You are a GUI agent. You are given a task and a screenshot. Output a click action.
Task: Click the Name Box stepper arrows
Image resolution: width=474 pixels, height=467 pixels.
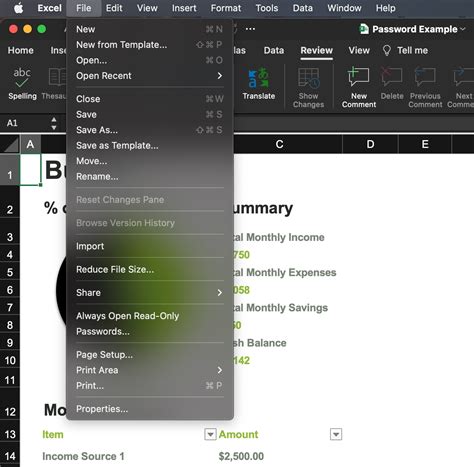(54, 123)
